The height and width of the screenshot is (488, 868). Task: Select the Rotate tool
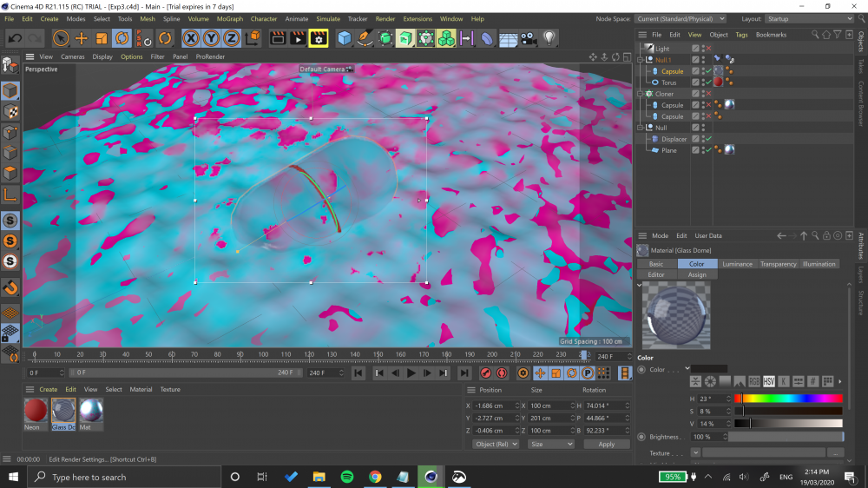pos(122,38)
